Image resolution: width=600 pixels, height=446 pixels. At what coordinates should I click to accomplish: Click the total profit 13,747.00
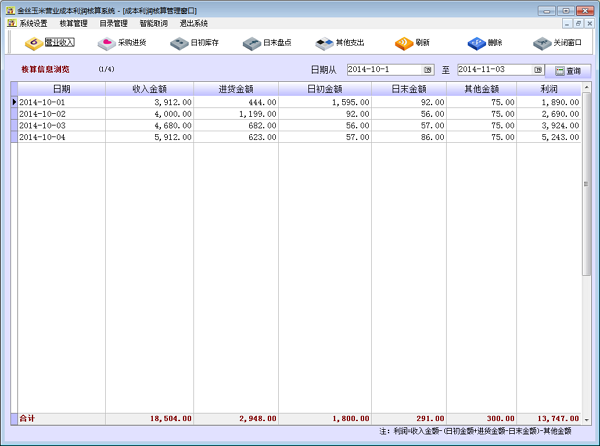pyautogui.click(x=549, y=418)
